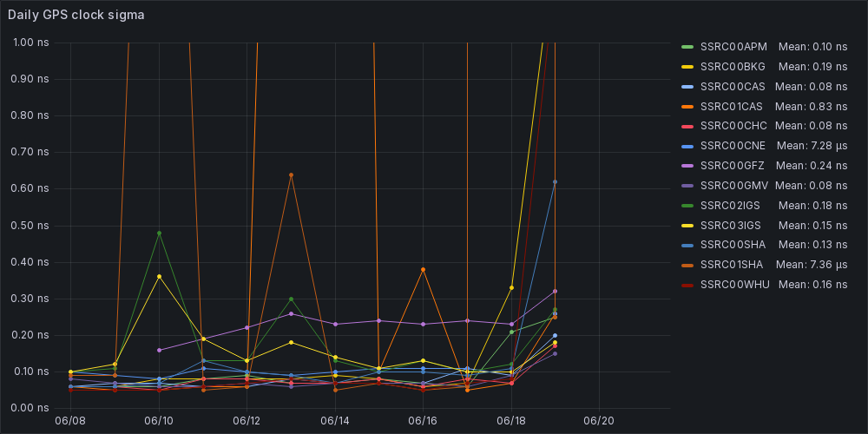Click SSRC02IGS green color swatch
This screenshot has width=868, height=434.
tap(687, 205)
